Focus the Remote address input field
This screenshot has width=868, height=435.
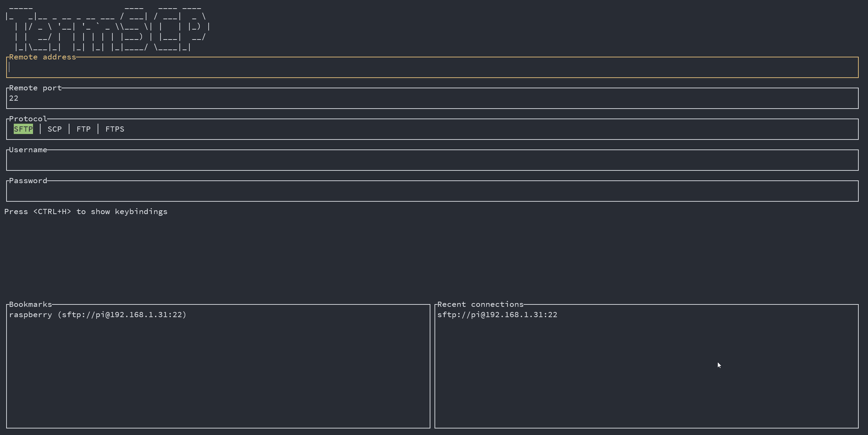coord(432,68)
